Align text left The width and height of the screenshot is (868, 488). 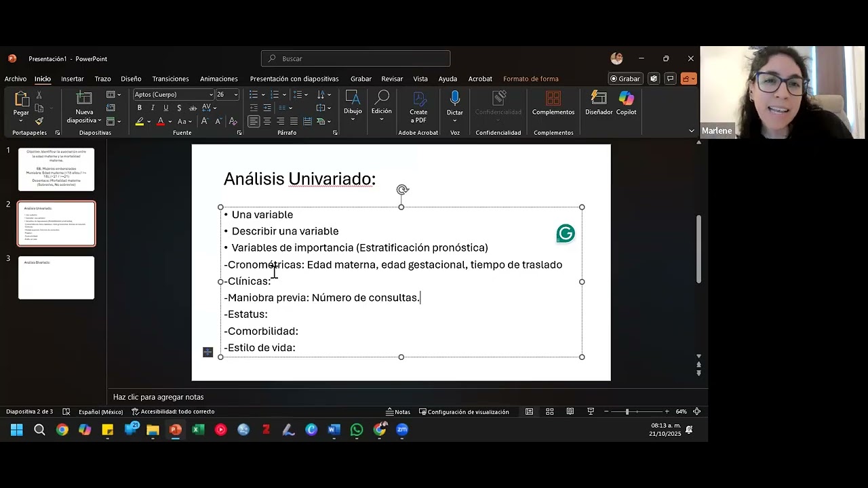254,121
